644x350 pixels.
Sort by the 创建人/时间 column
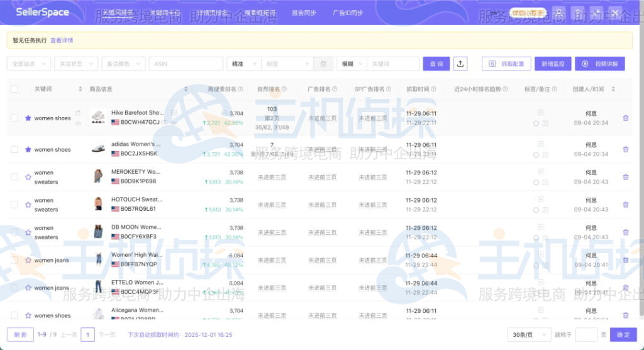[x=613, y=89]
